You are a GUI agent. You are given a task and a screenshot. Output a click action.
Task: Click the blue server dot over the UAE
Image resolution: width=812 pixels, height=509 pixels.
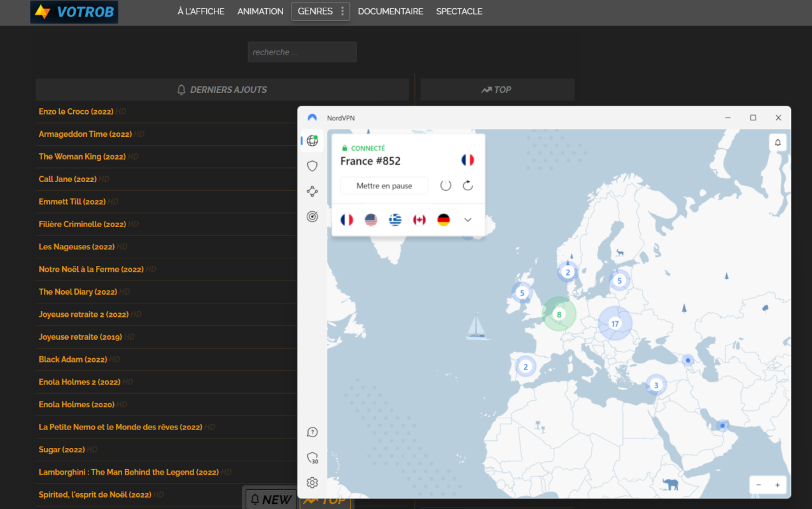pos(722,426)
